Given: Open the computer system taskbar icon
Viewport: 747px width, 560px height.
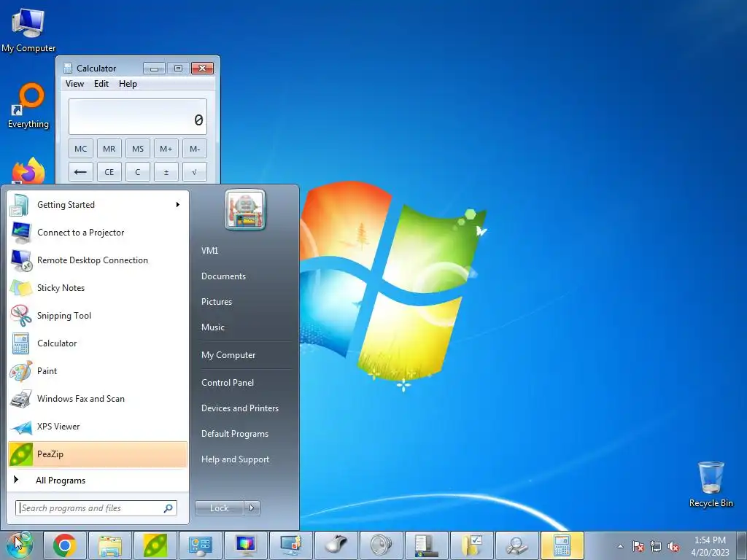Looking at the screenshot, I should point(427,545).
